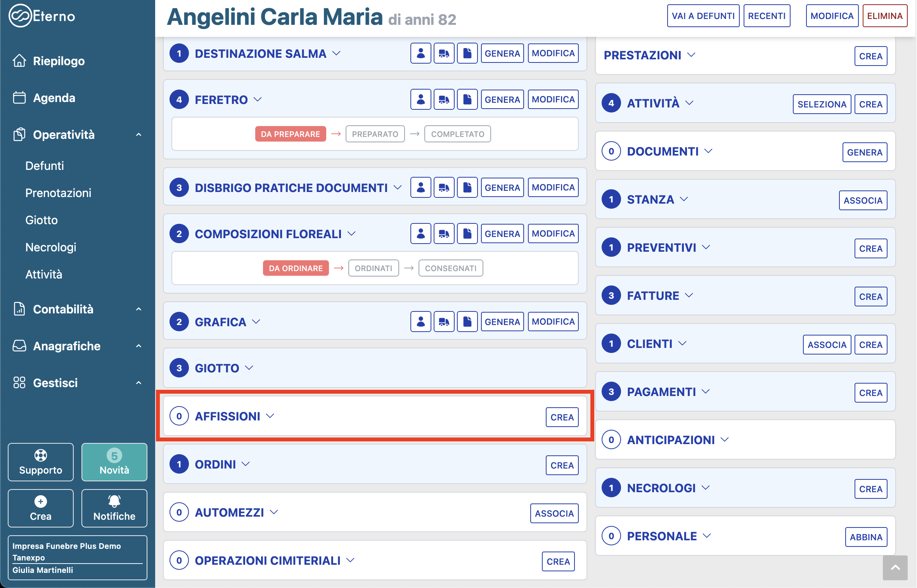
Task: Open Supporto lifebuoy button
Action: pyautogui.click(x=41, y=462)
